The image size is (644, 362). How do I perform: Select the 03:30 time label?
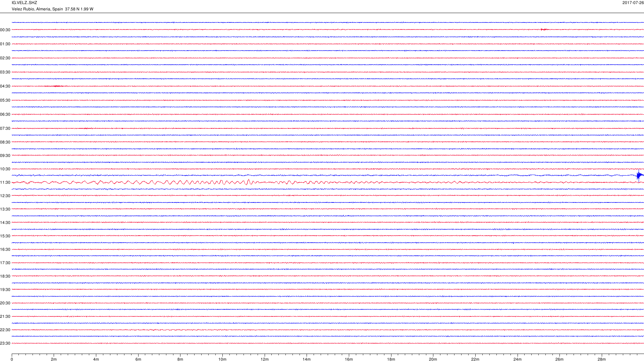[x=5, y=72]
